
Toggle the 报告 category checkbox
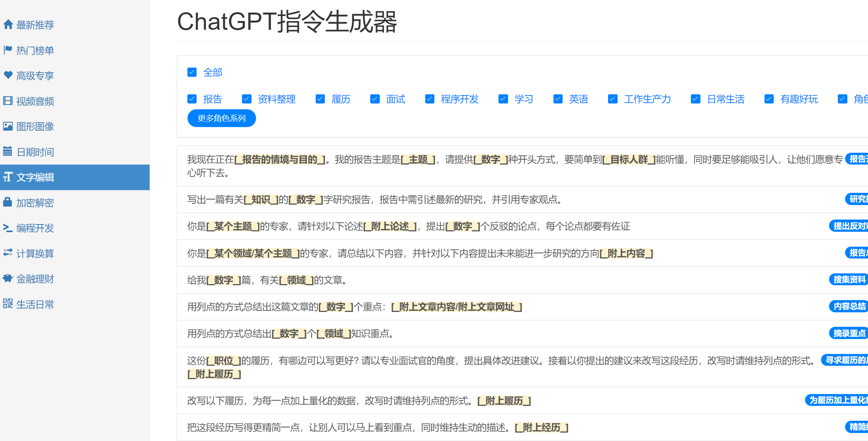tap(192, 99)
